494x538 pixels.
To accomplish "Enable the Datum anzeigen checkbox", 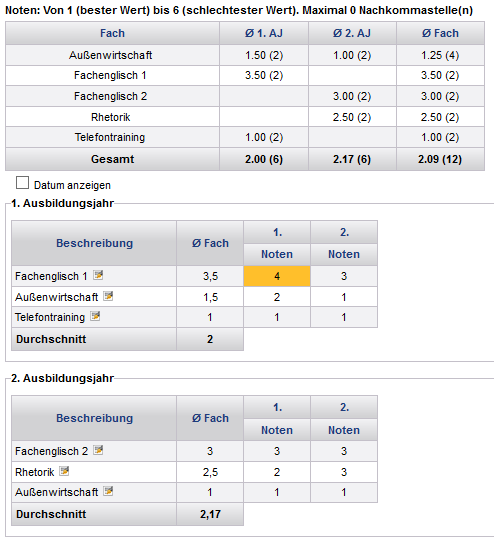I will click(22, 183).
